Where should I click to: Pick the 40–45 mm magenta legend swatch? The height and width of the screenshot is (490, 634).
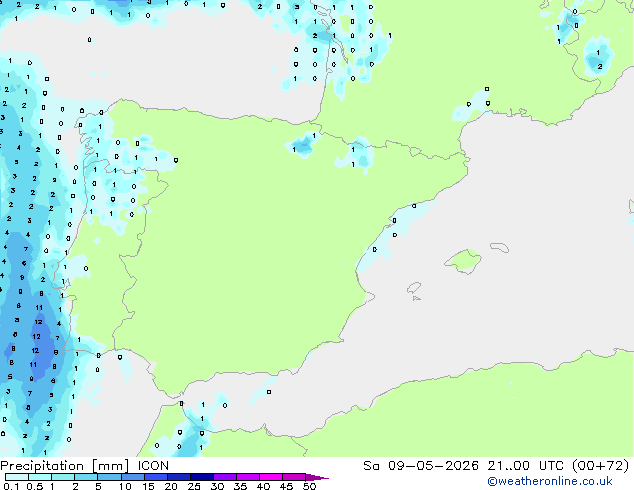[x=271, y=477]
